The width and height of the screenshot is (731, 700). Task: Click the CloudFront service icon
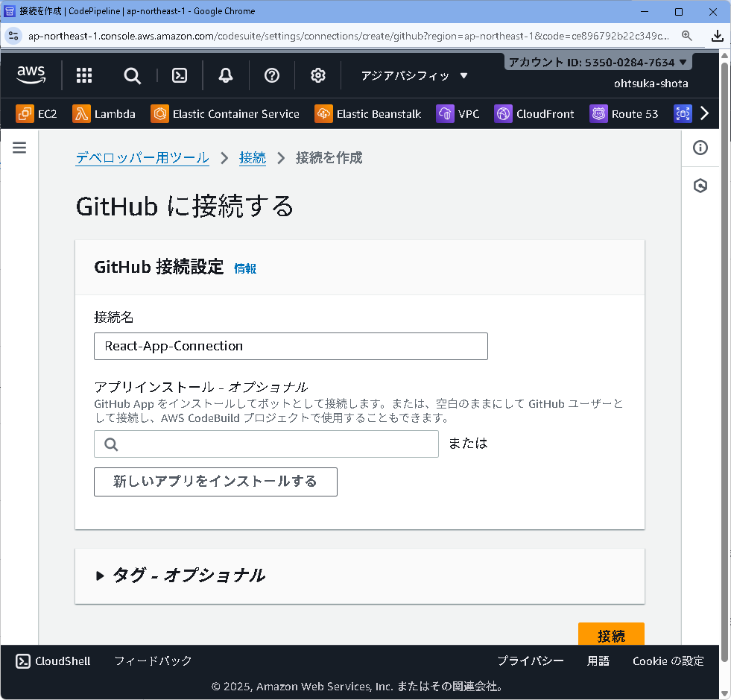click(503, 113)
